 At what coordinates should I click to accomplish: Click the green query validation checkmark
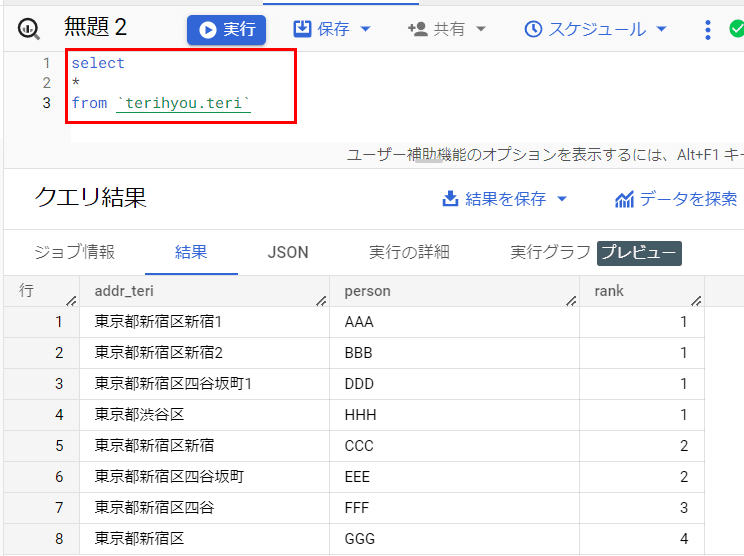736,28
